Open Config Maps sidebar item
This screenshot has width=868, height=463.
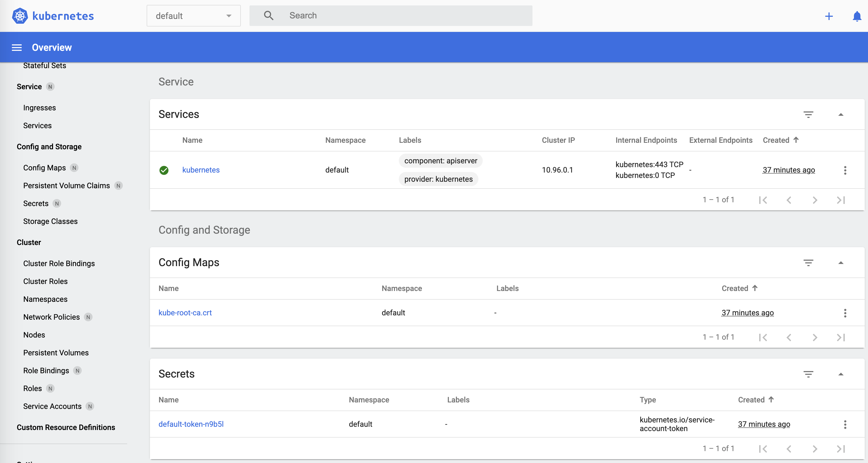[44, 168]
